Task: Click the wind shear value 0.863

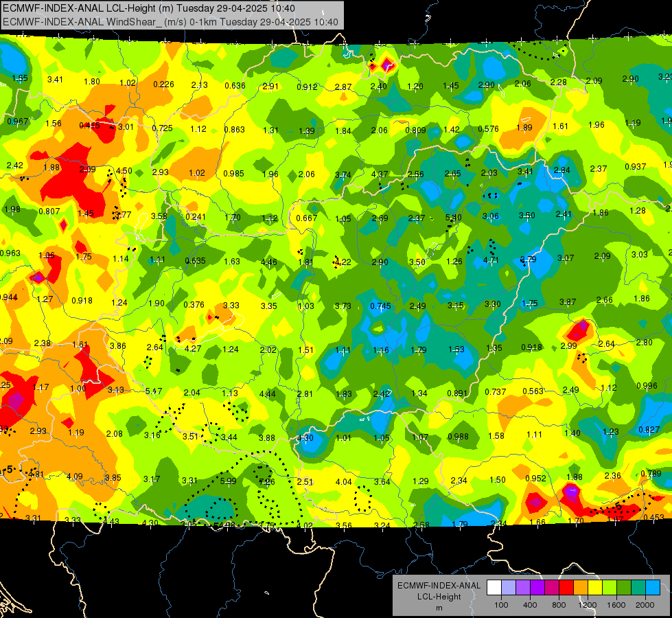Action: coord(235,130)
